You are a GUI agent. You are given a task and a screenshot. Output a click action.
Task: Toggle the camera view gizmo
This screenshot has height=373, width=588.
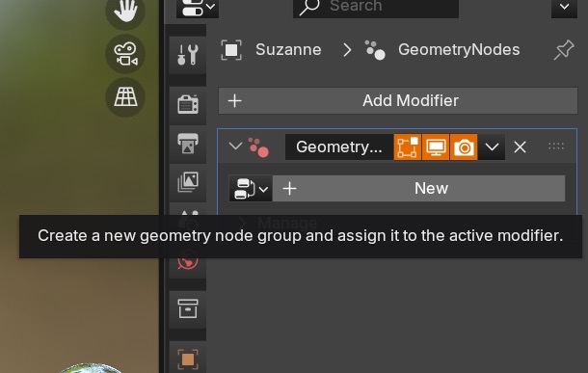click(125, 54)
